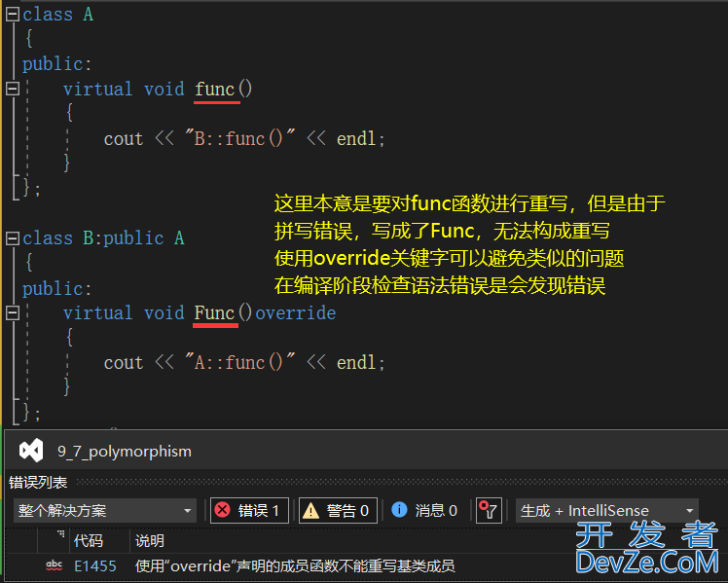This screenshot has height=583, width=728.
Task: Toggle the 消息 0 messages filter
Action: 424,511
